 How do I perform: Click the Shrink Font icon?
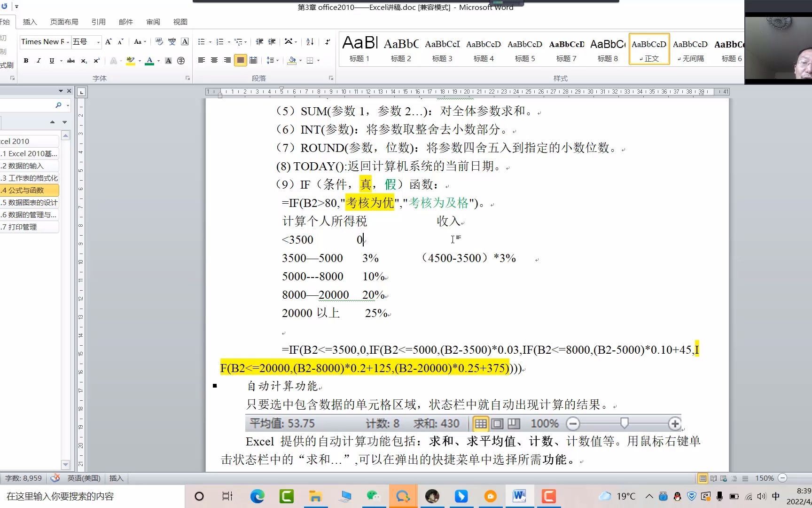click(120, 42)
